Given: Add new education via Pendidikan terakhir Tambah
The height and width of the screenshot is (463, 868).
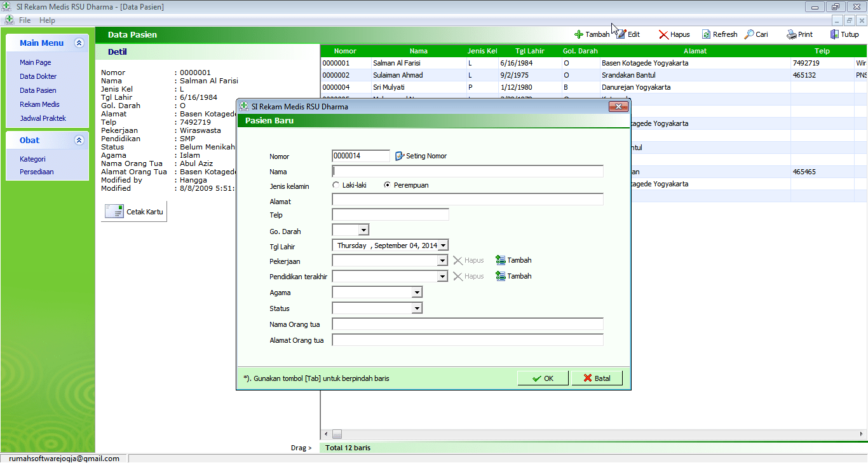Looking at the screenshot, I should point(501,276).
